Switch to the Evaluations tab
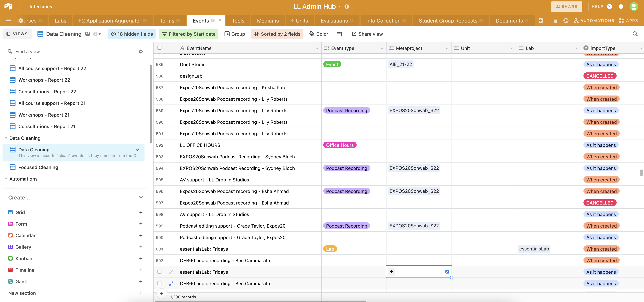The image size is (644, 302). [x=334, y=21]
